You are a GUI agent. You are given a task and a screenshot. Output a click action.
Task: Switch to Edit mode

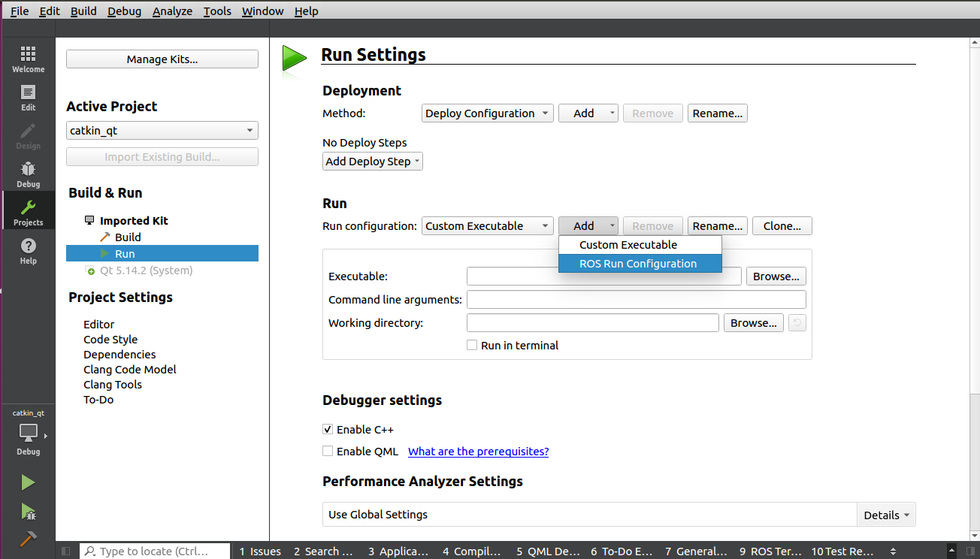click(28, 97)
